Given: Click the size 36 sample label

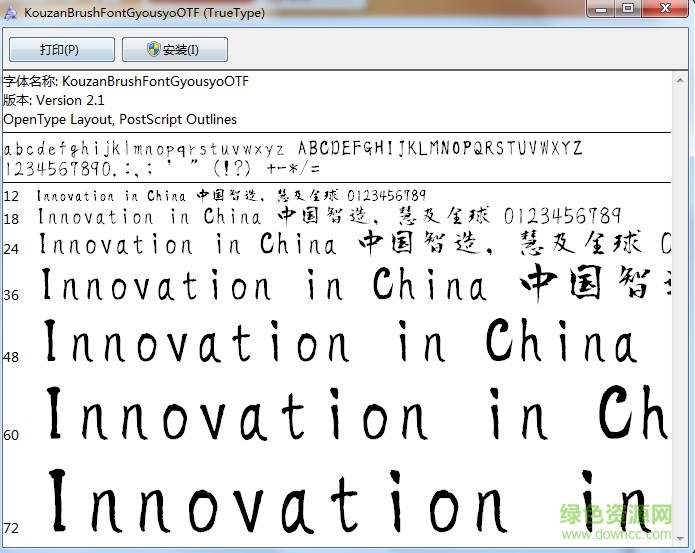Looking at the screenshot, I should [11, 295].
